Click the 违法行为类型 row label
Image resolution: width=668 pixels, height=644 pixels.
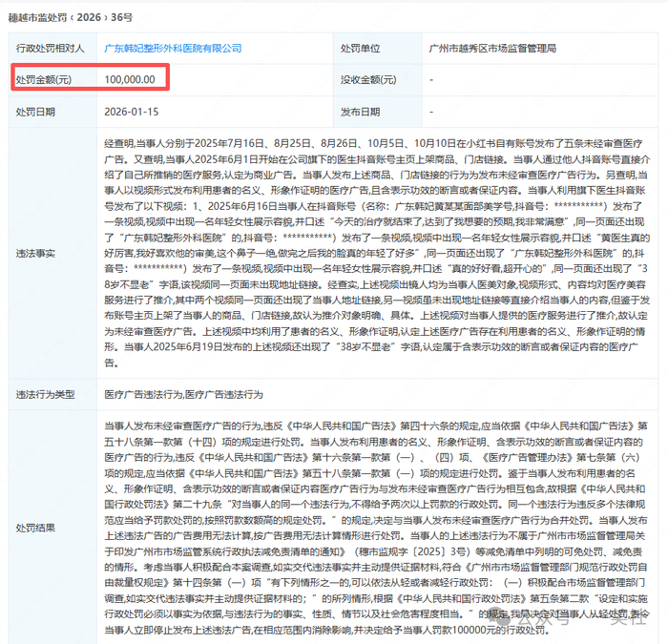click(45, 395)
